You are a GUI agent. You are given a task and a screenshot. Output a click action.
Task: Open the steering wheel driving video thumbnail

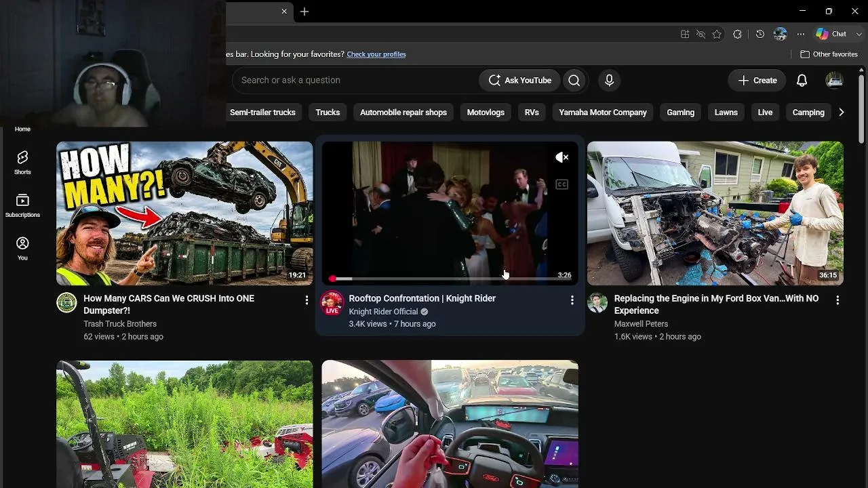point(450,424)
